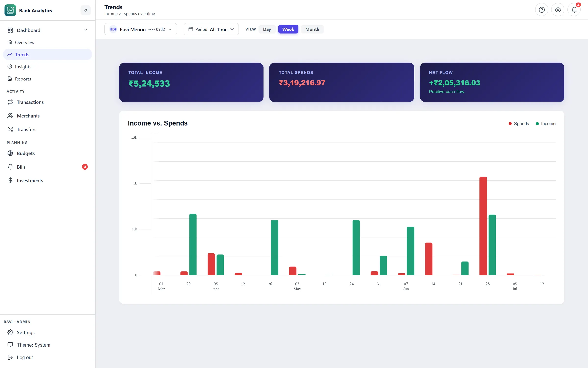588x368 pixels.
Task: Click the Net Flow amount +₹2,05,316.03
Action: (x=455, y=83)
